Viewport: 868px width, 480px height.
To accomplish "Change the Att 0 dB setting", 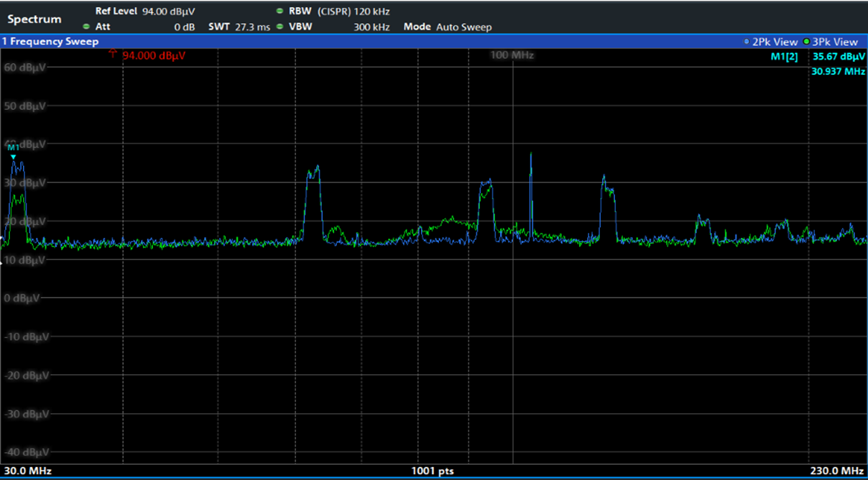I will [x=145, y=27].
